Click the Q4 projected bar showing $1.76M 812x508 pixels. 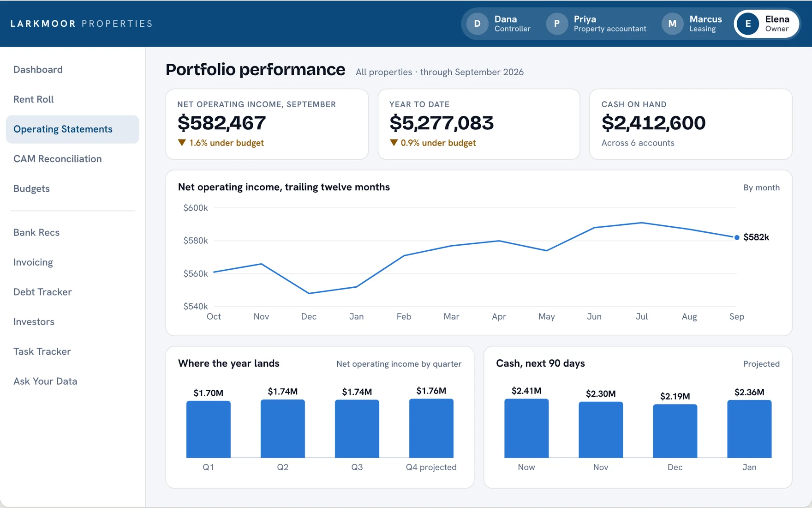(431, 428)
